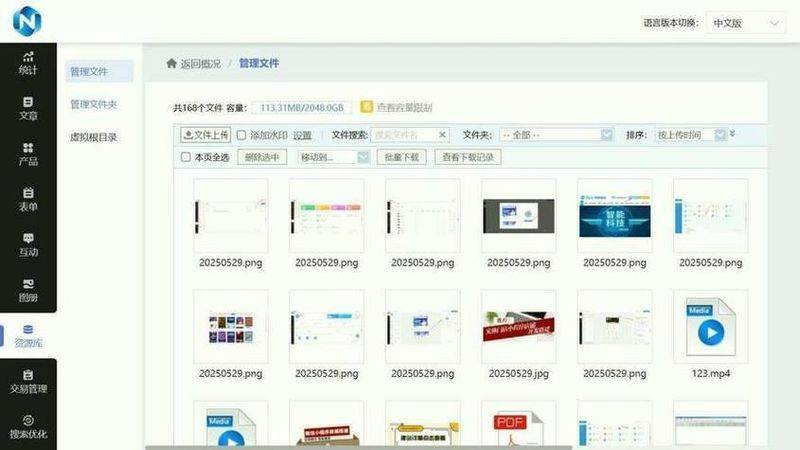Open the 搜索优化 SEO sidebar icon
The width and height of the screenshot is (800, 450).
[28, 427]
